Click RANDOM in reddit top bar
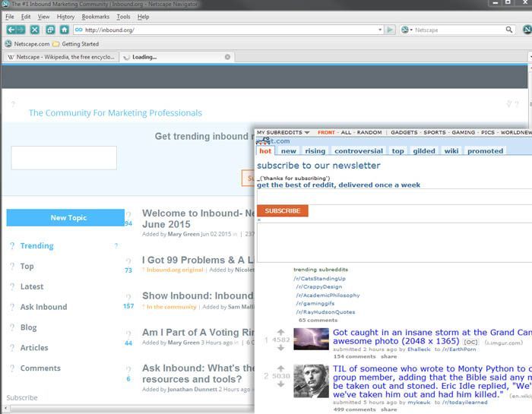This screenshot has height=414, width=532. tap(369, 133)
